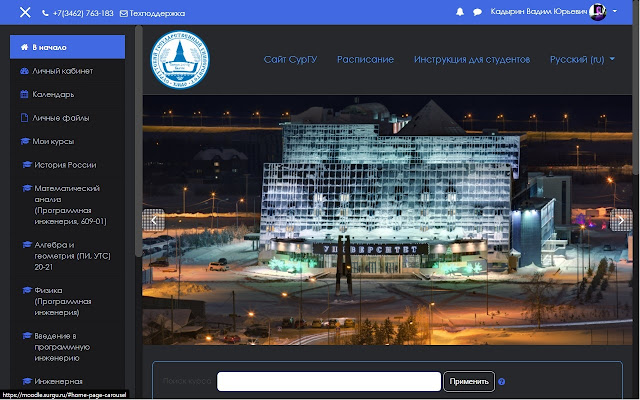
Task: Click the Применить button
Action: coord(469,381)
